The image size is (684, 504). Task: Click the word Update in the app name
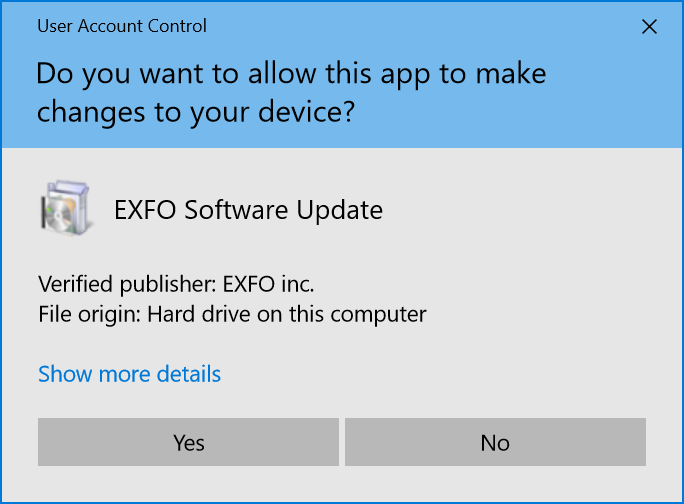click(x=340, y=211)
